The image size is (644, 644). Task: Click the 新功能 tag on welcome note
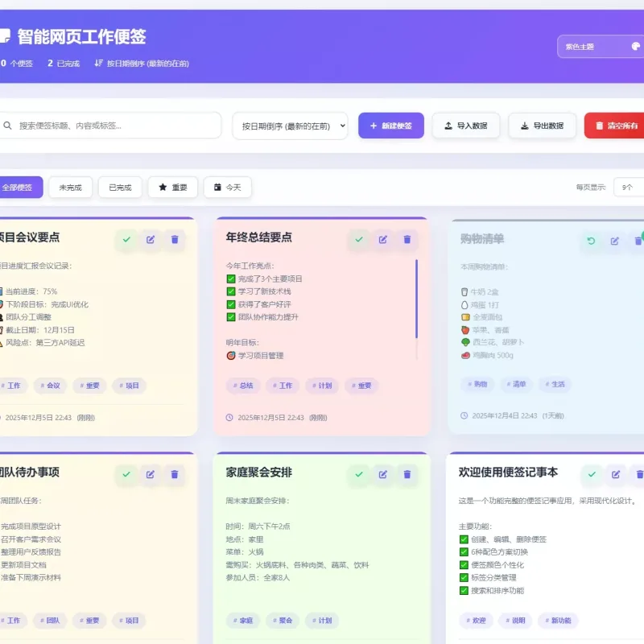558,621
